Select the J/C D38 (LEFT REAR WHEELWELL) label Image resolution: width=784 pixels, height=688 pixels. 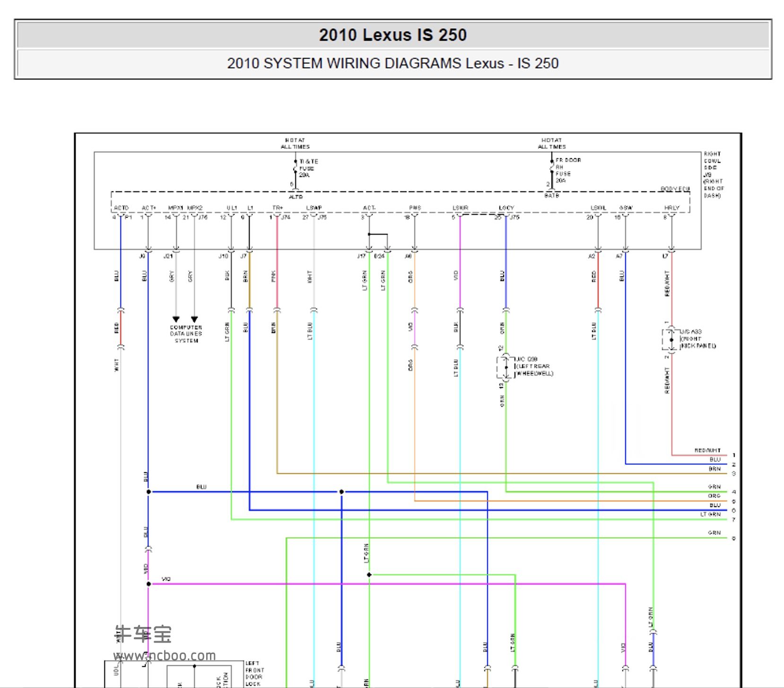pyautogui.click(x=534, y=366)
